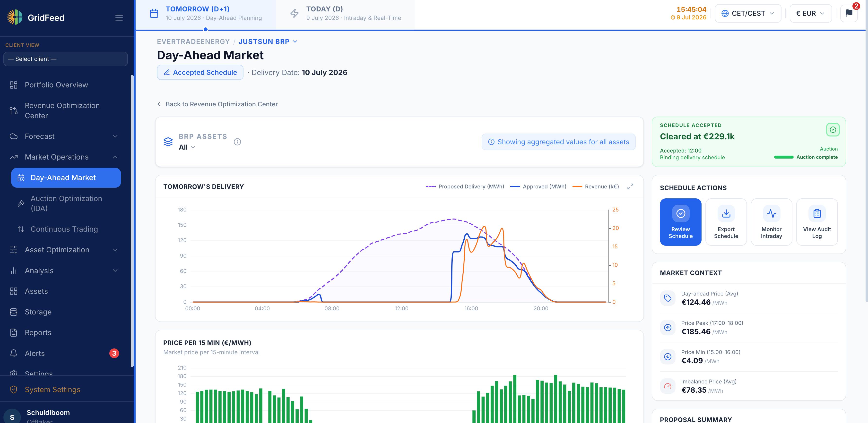868x423 pixels.
Task: Toggle Approved (MWh) series in legend
Action: (x=538, y=186)
